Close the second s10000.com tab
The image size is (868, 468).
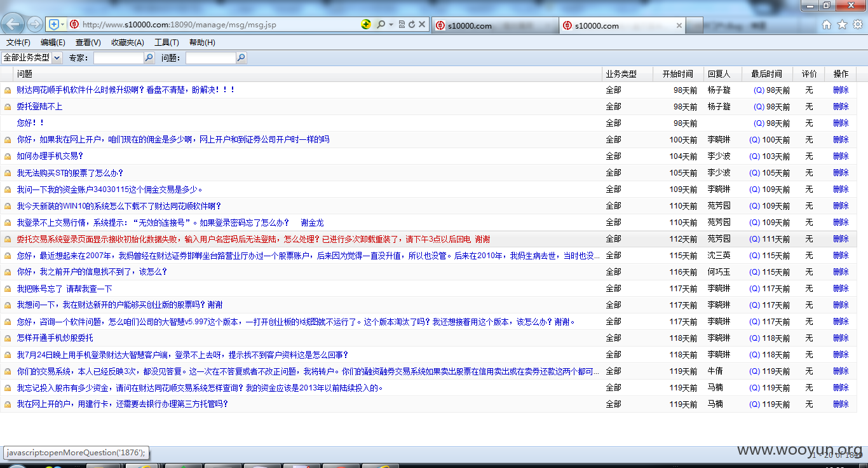[679, 25]
